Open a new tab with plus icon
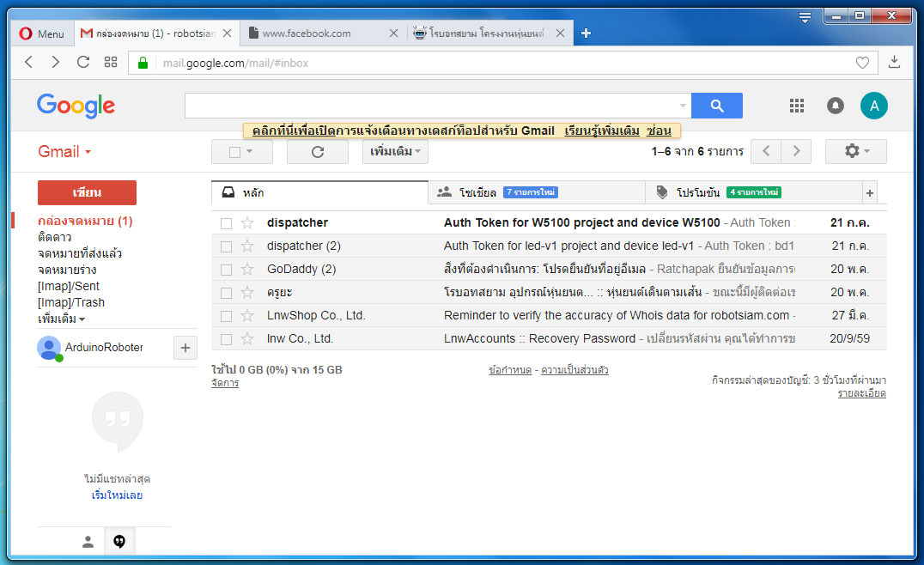This screenshot has height=565, width=924. coord(586,33)
